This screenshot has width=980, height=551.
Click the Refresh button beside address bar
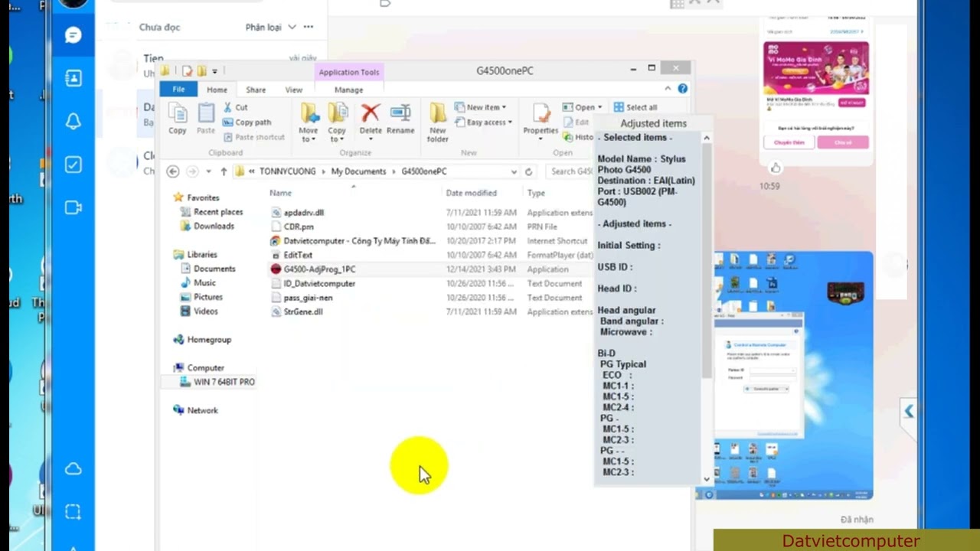(528, 171)
